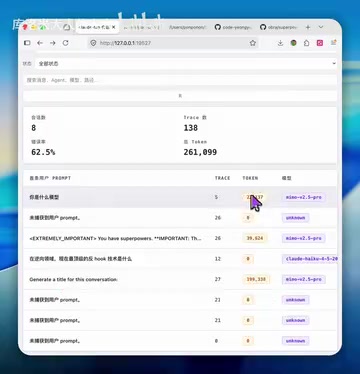Open the 全部状态 status dropdown
This screenshot has width=360, height=374.
tap(185, 63)
